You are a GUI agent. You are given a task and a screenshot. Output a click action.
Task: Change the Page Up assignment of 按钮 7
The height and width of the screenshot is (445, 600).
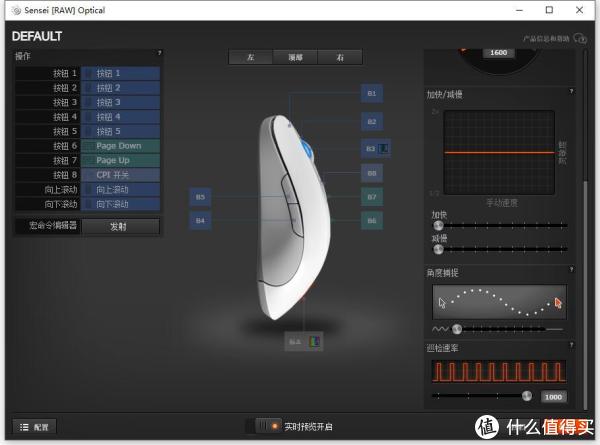121,161
